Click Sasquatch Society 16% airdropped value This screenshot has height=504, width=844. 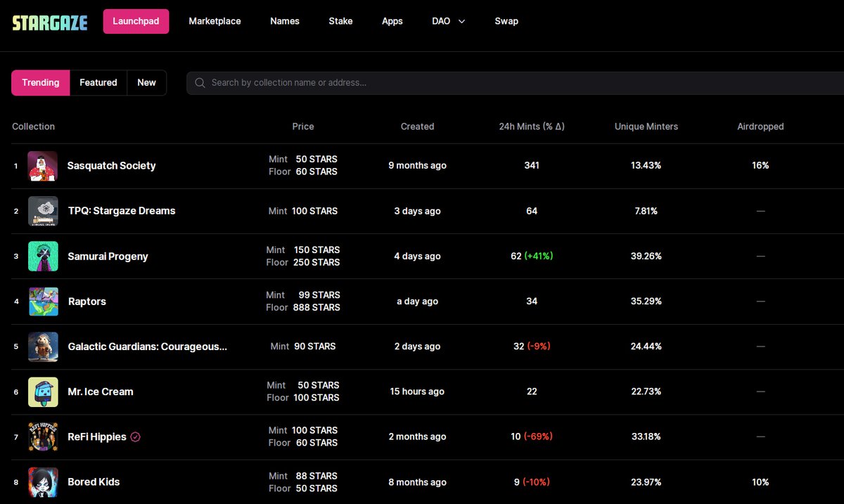coord(760,166)
